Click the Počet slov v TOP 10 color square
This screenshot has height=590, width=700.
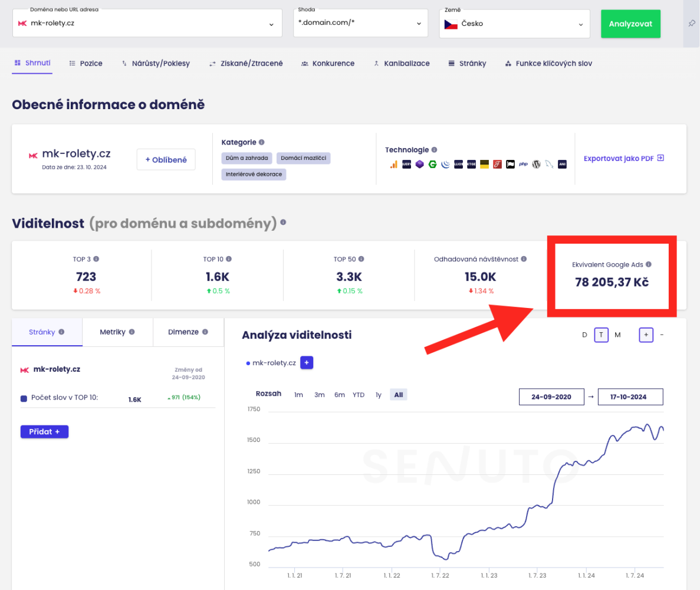click(24, 398)
